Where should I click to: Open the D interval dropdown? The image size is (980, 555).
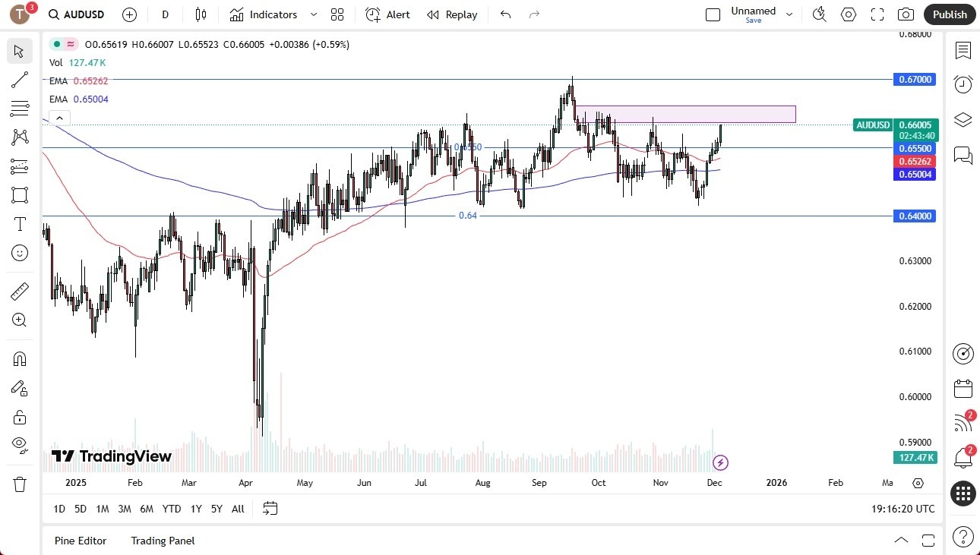[x=165, y=14]
